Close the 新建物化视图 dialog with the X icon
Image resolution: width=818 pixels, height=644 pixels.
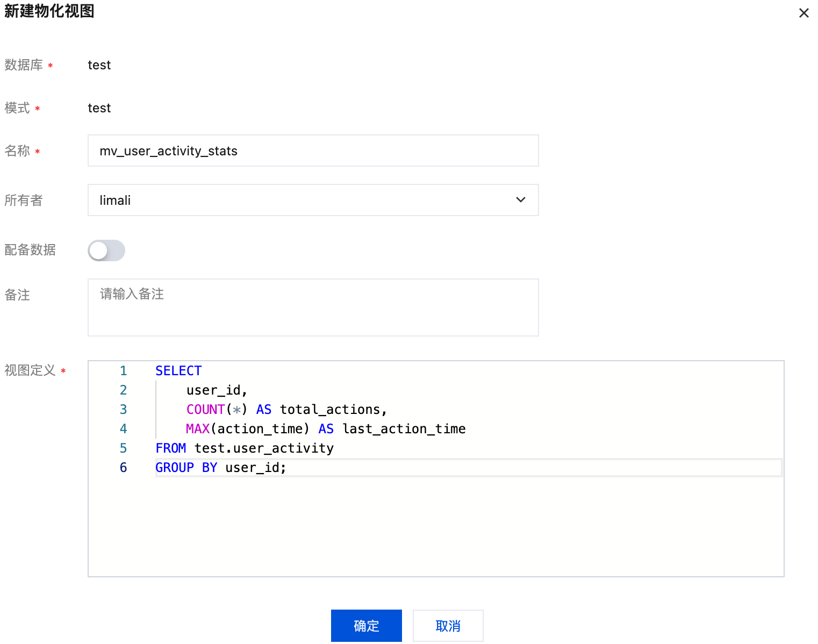click(803, 13)
